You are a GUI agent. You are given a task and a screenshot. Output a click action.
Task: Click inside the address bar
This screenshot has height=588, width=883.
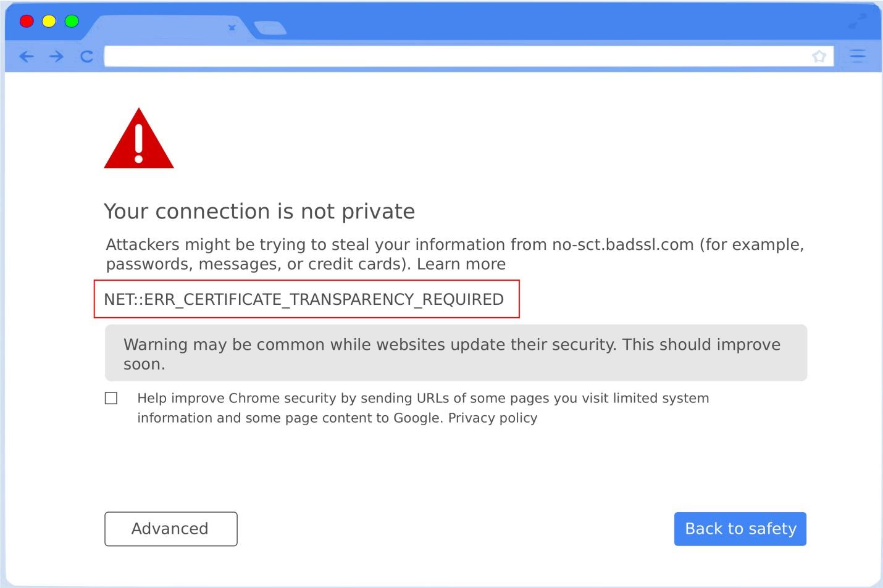(x=432, y=56)
